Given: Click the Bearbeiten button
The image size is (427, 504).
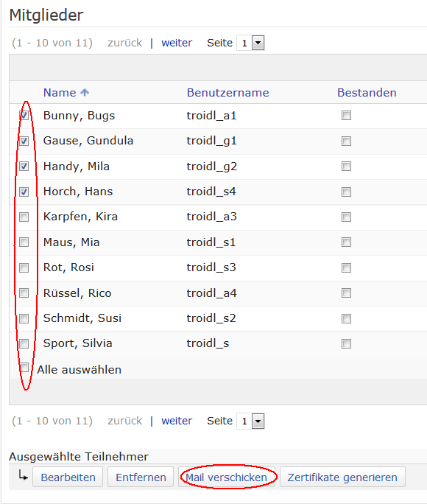Looking at the screenshot, I should click(x=68, y=477).
